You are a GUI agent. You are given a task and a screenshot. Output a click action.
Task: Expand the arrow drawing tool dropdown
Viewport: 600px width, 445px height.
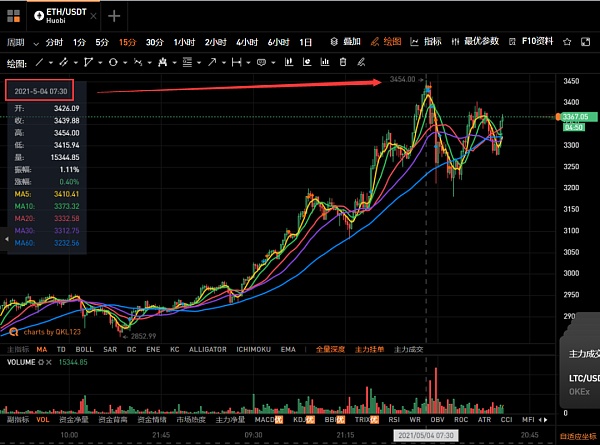pos(224,62)
